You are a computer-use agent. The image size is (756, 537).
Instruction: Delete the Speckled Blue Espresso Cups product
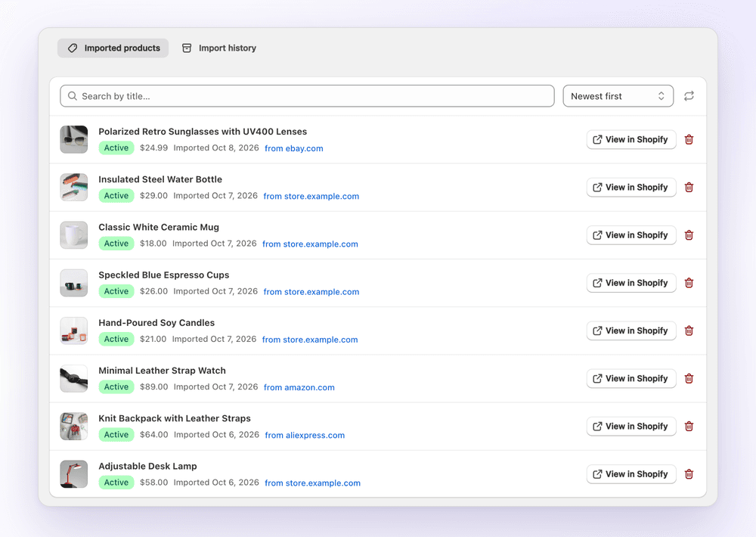[x=689, y=283]
